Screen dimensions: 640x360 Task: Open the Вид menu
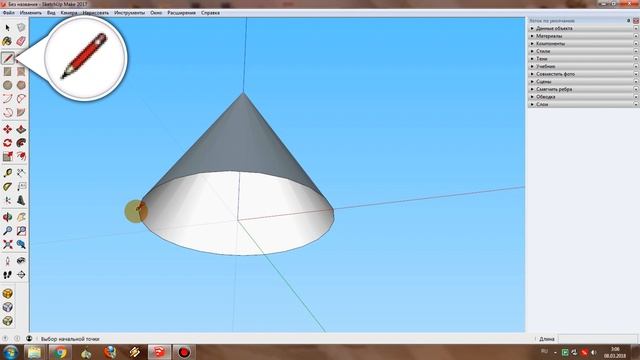coord(51,13)
